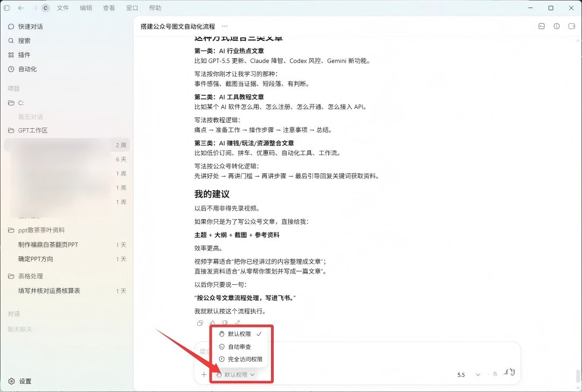
Task: Open the 插件 plugins icon
Action: pos(11,55)
